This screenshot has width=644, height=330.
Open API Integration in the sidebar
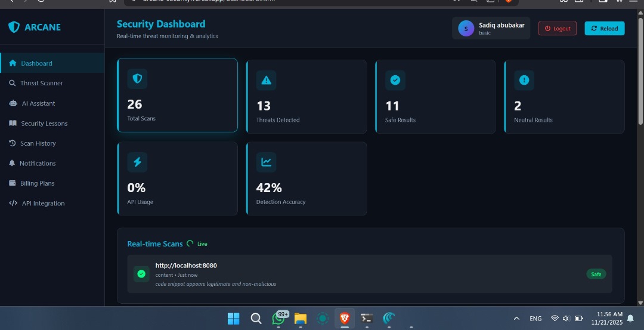(52, 203)
